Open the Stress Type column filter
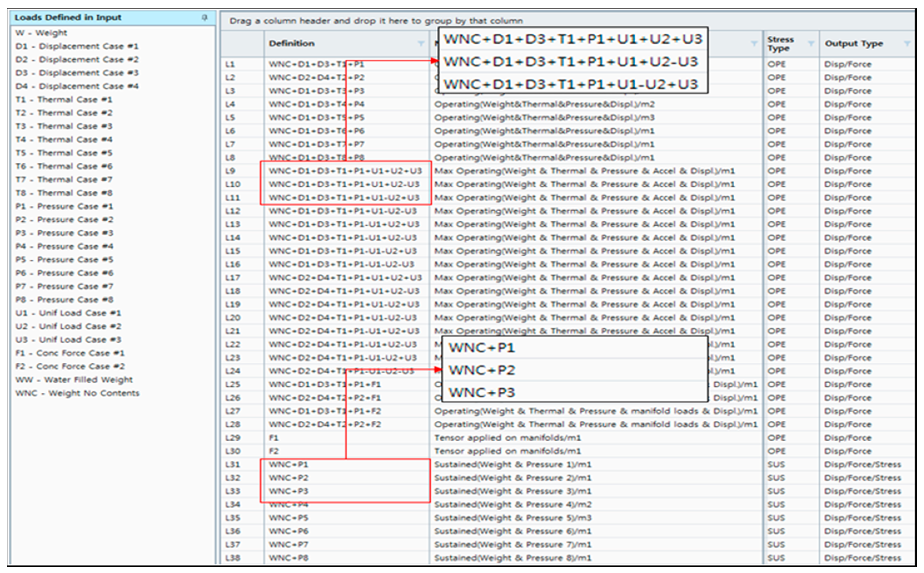Image resolution: width=924 pixels, height=573 pixels. tap(811, 44)
